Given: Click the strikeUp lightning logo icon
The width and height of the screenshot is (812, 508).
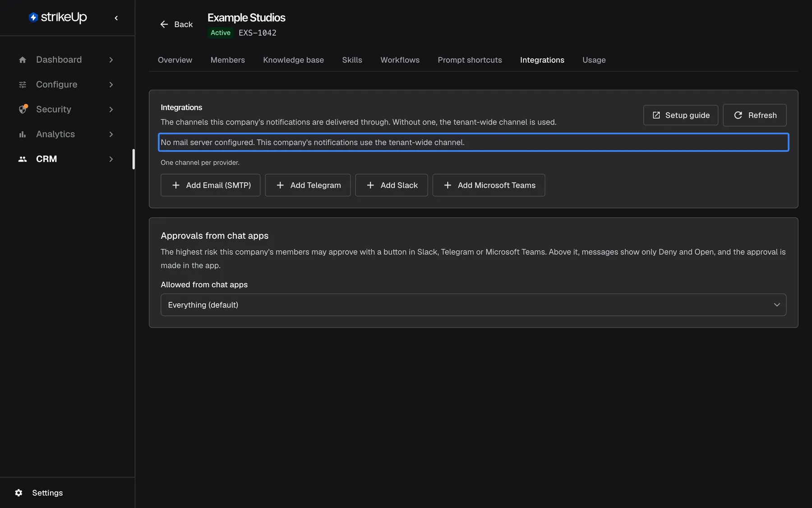Looking at the screenshot, I should tap(33, 17).
